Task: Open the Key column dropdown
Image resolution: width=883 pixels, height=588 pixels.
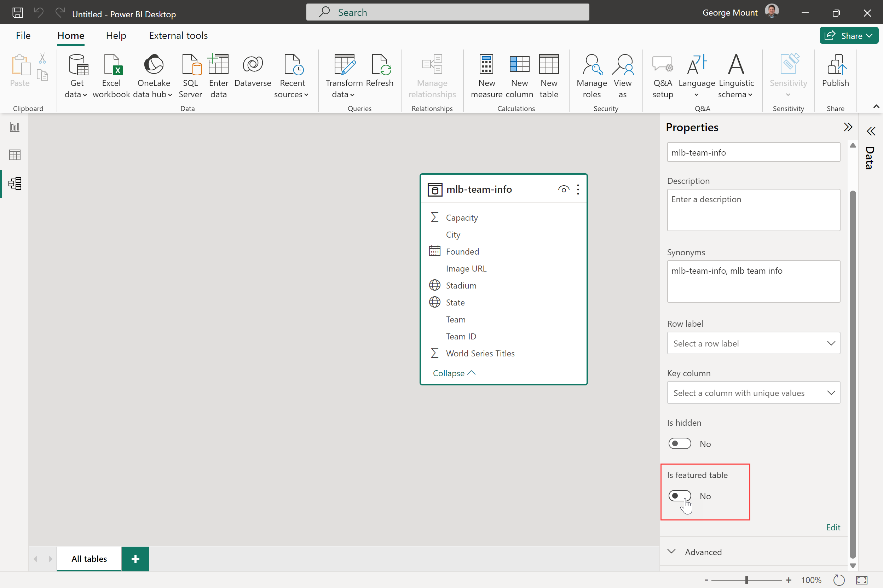Action: point(753,392)
